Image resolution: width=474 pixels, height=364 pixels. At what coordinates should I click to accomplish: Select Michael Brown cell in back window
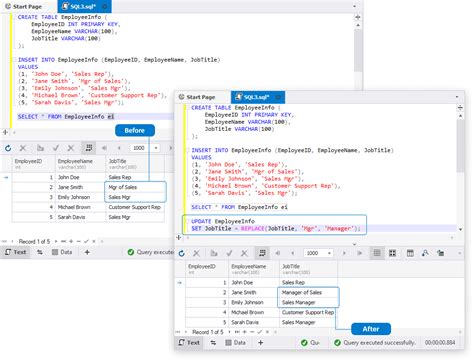tap(80, 207)
